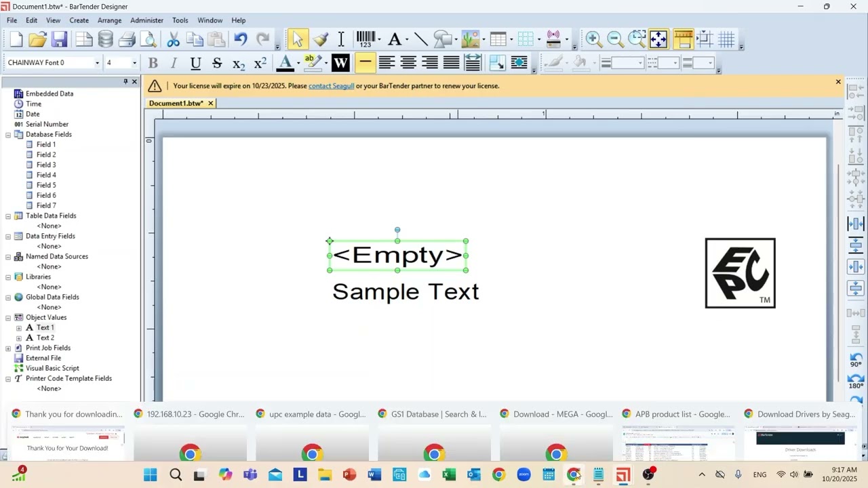Cut selection with the scissors icon
This screenshot has height=488, width=868.
[174, 39]
